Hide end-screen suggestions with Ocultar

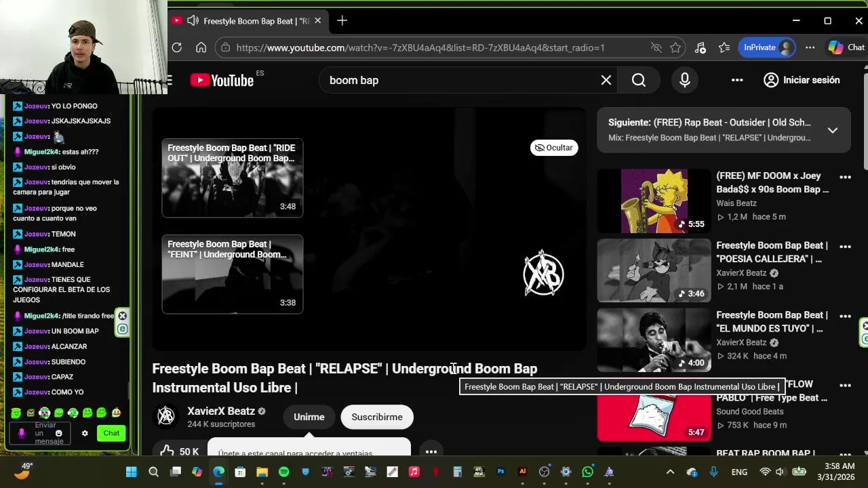click(x=554, y=148)
